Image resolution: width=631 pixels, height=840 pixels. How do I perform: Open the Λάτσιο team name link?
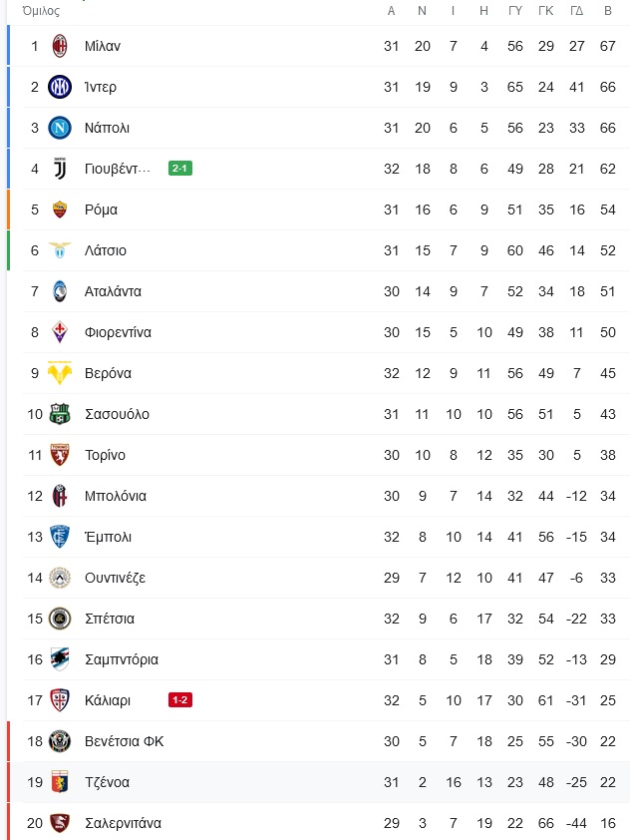[x=106, y=250]
